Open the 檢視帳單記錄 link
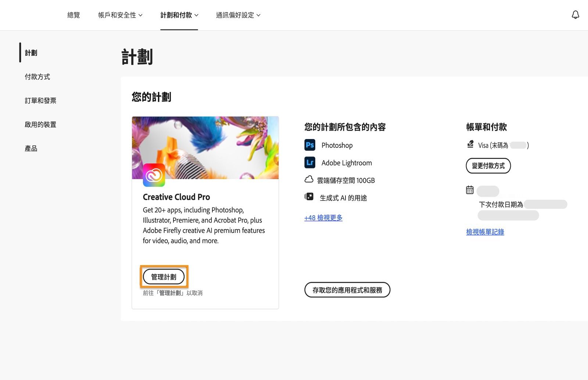The image size is (588, 380). coord(485,232)
